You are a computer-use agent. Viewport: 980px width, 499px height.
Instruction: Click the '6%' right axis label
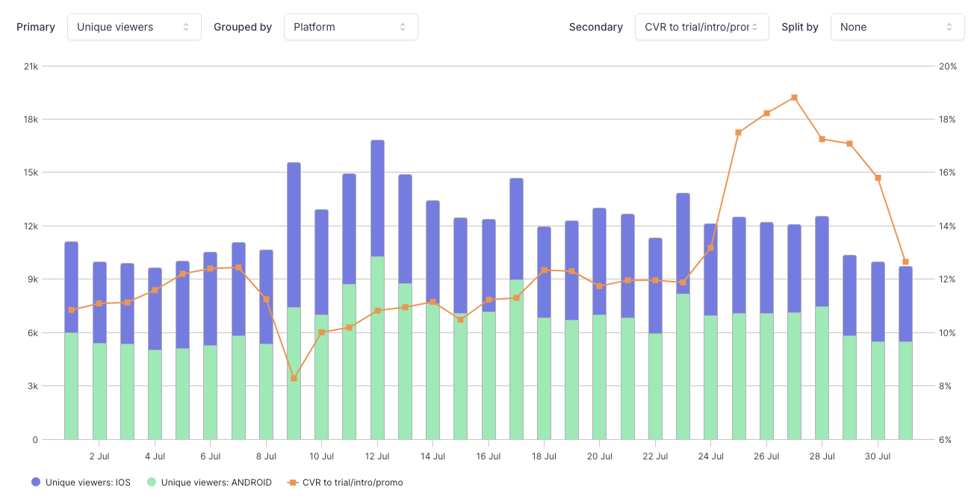click(946, 440)
